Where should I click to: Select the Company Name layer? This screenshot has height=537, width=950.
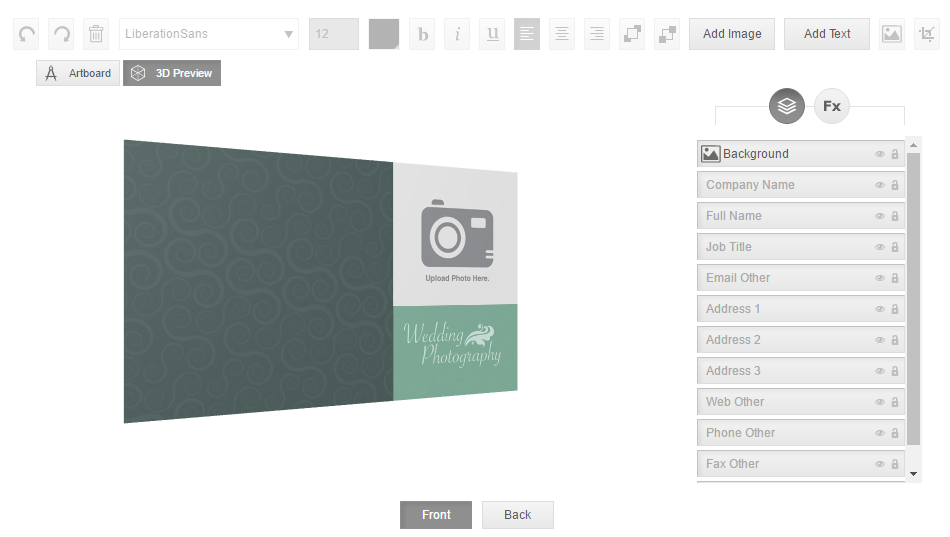(801, 185)
